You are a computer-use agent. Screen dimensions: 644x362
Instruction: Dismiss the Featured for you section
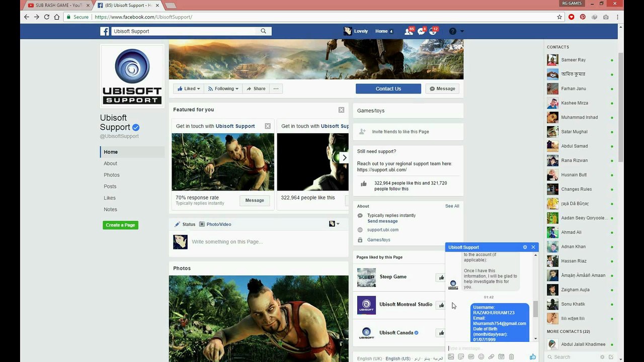coord(341,110)
